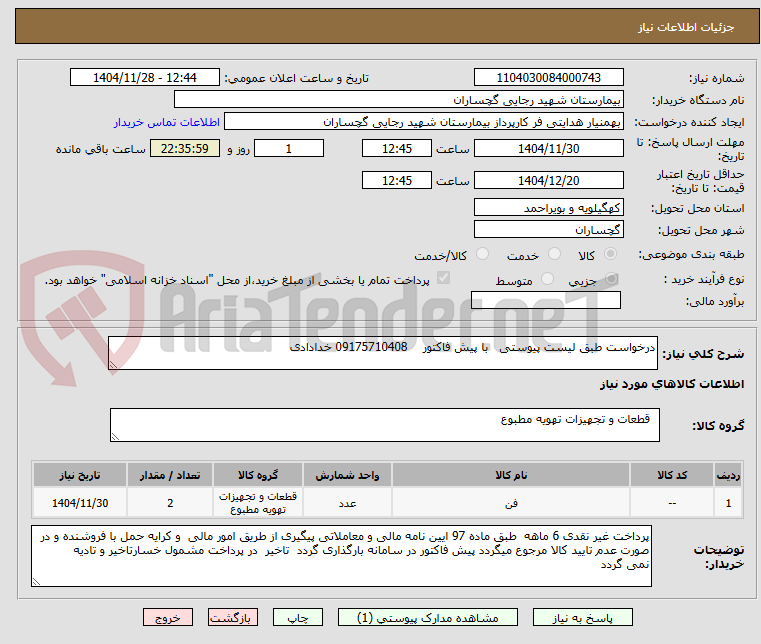
Task: Click the goods group cell in the فن row
Action: tap(258, 503)
